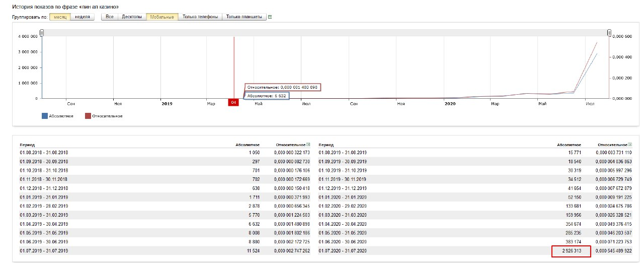Image resolution: width=644 pixels, height=263 pixels.
Task: Click the period row 01.07.2020 - 31.07.2020
Action: pyautogui.click(x=343, y=251)
